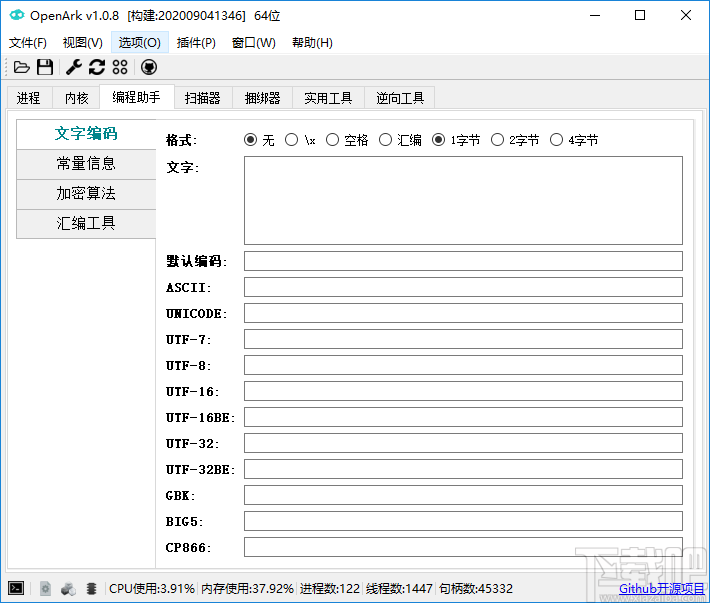Screen dimensions: 710x603
Task: Click the save floppy disk icon
Action: pyautogui.click(x=45, y=67)
